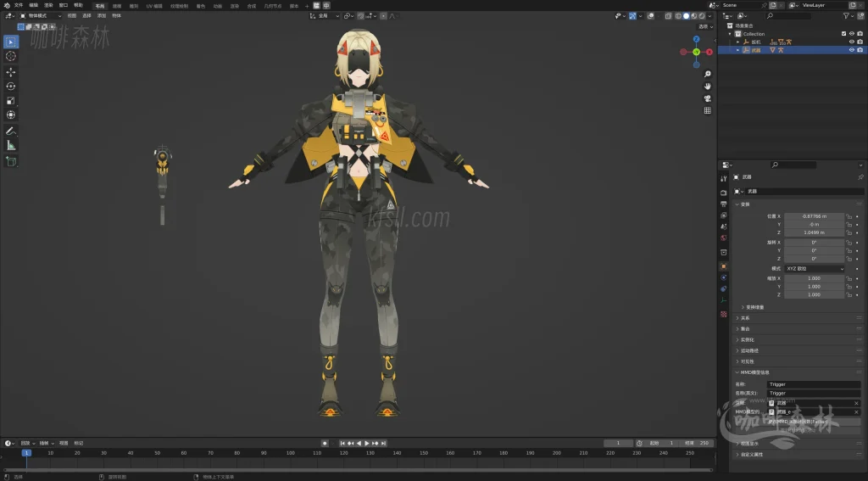
Task: Click the current frame number field in timeline
Action: [x=618, y=444]
